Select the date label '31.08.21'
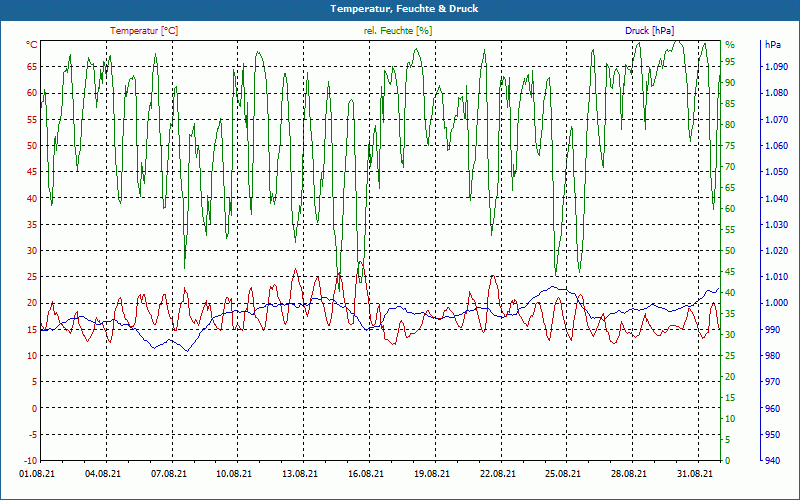 [694, 473]
